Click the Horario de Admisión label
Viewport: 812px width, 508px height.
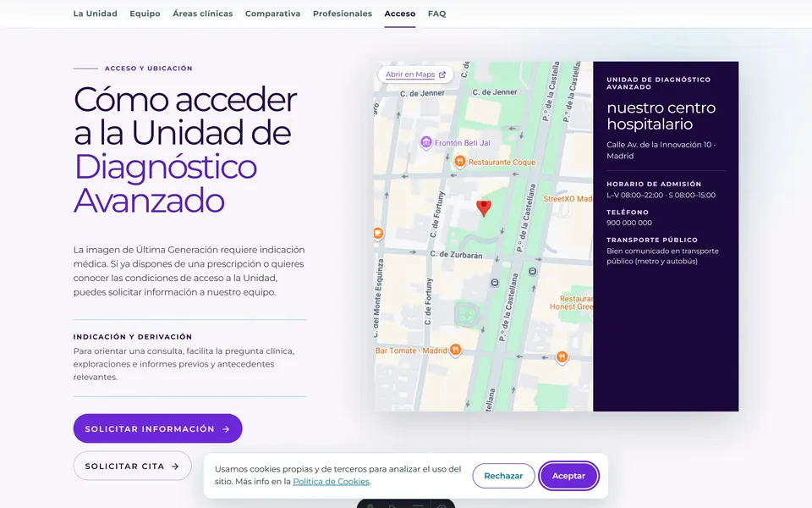(654, 184)
